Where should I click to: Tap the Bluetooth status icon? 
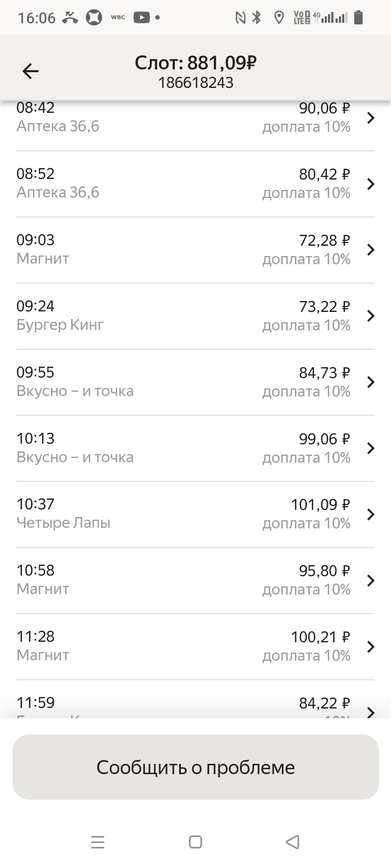coord(257,18)
